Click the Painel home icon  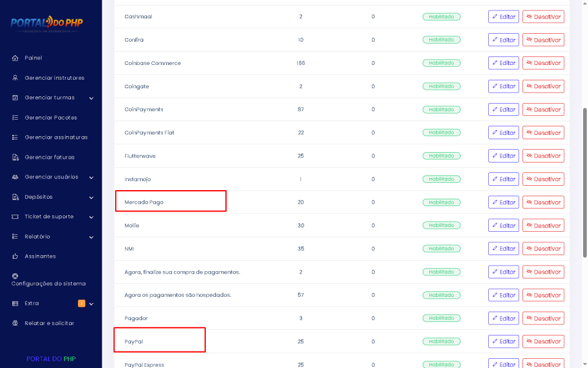(15, 58)
